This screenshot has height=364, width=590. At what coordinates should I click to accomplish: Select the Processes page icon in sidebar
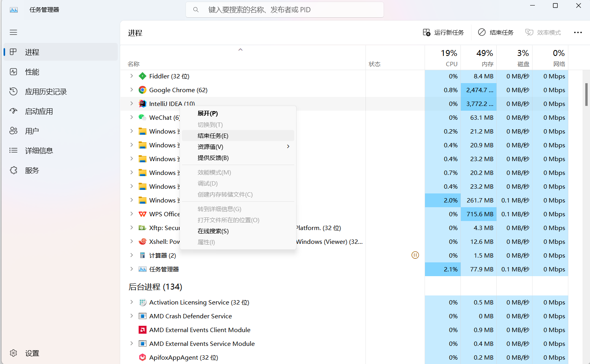[13, 52]
